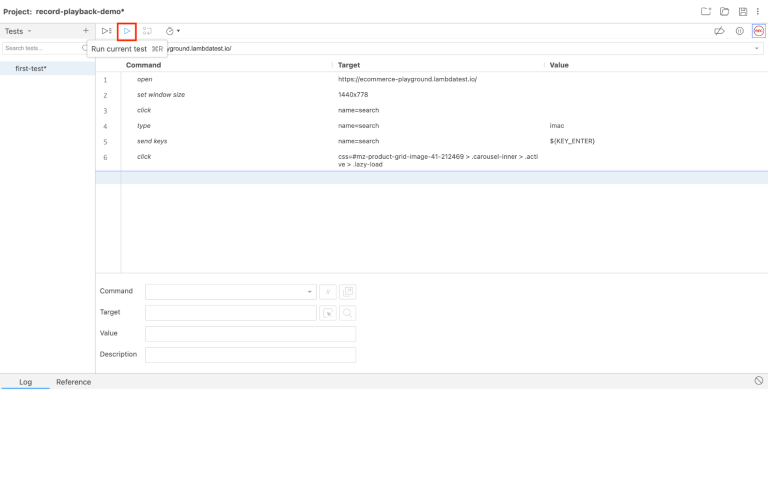
Task: Open an existing project folder
Action: [x=724, y=11]
